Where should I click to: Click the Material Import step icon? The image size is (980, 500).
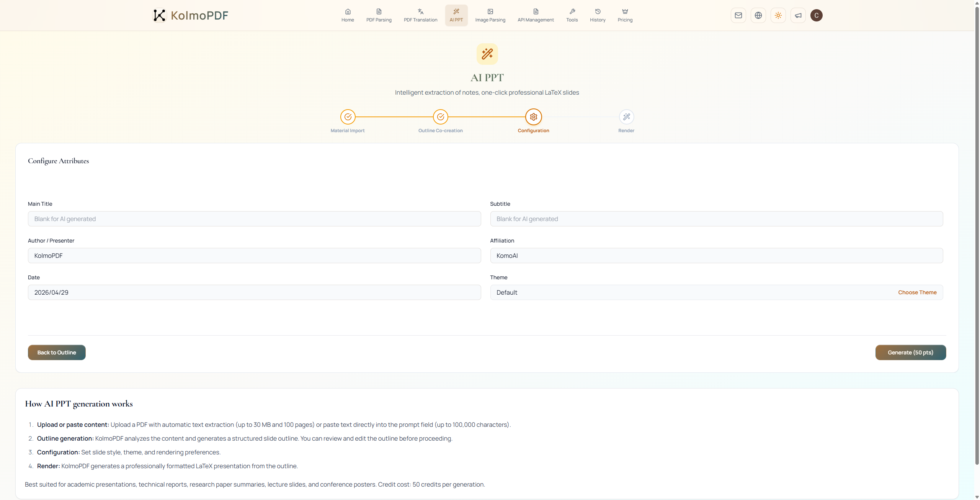point(348,117)
